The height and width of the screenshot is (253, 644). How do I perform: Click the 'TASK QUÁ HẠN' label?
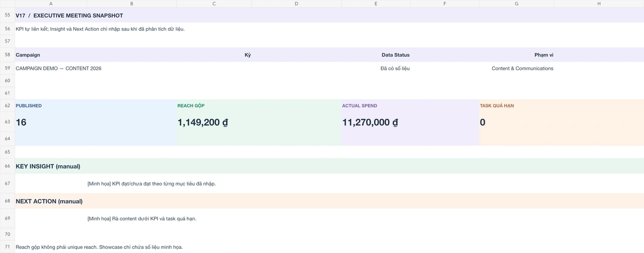(497, 106)
